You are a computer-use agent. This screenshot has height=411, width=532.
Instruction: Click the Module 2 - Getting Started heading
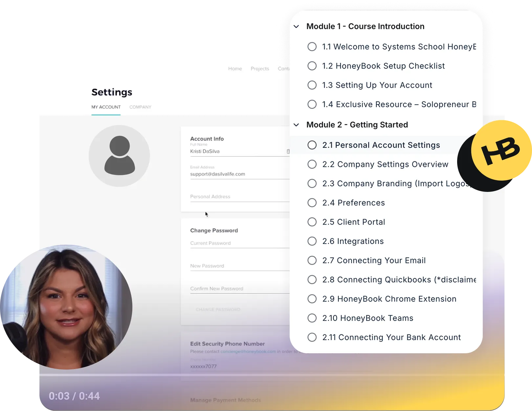click(357, 125)
